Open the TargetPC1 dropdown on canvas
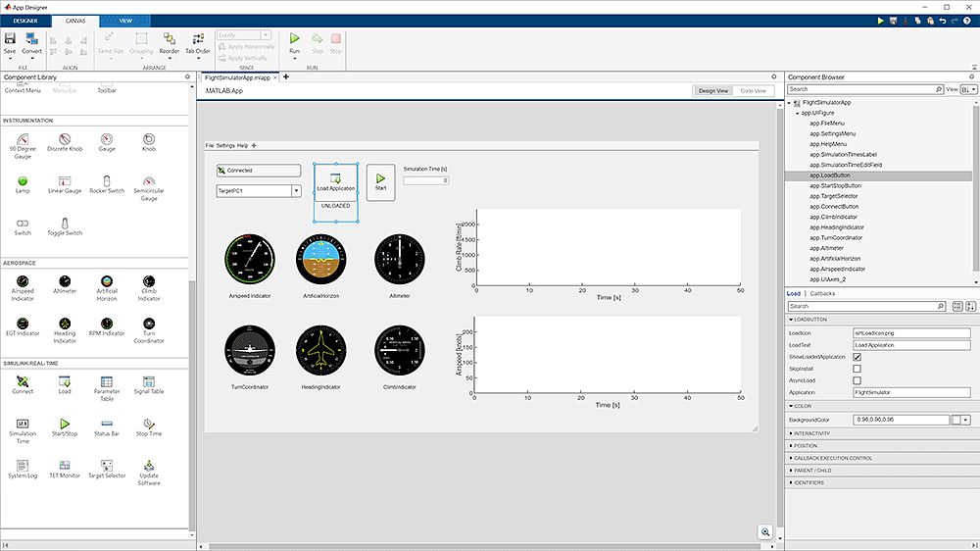This screenshot has height=551, width=980. 296,191
